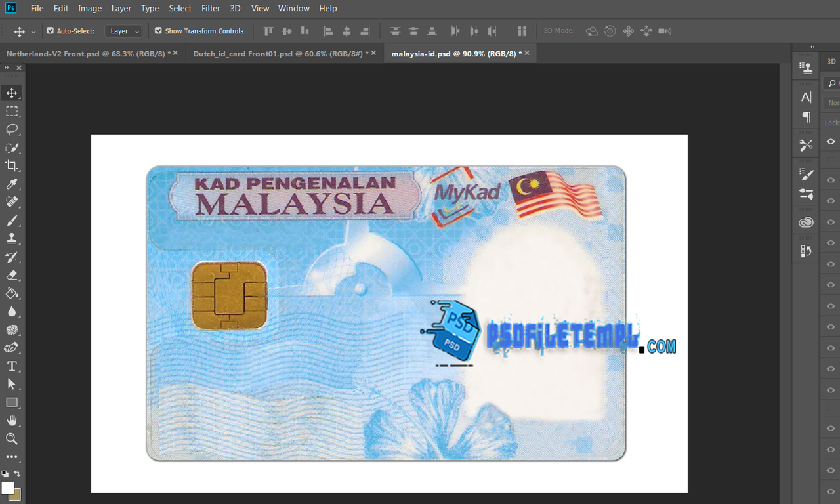Select the Pen tool
The height and width of the screenshot is (504, 840).
(12, 348)
